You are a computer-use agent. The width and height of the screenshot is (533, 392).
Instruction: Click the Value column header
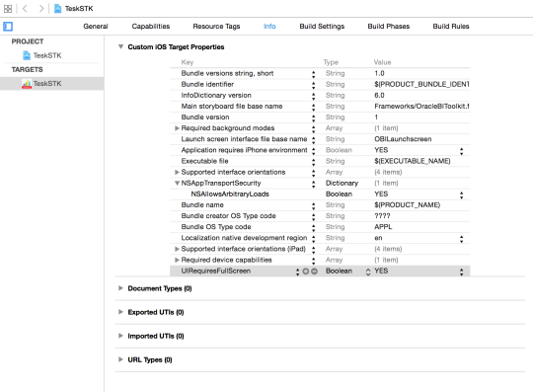[382, 62]
